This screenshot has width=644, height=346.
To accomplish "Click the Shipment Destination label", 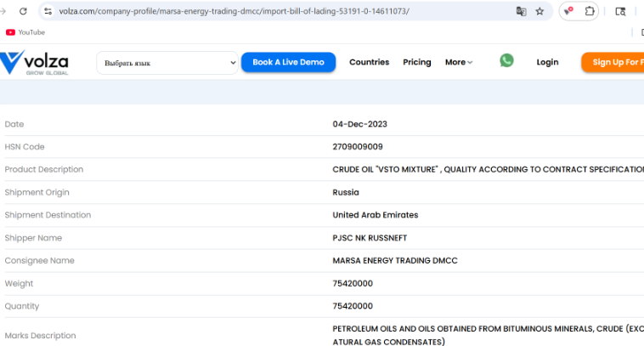I will [x=48, y=215].
